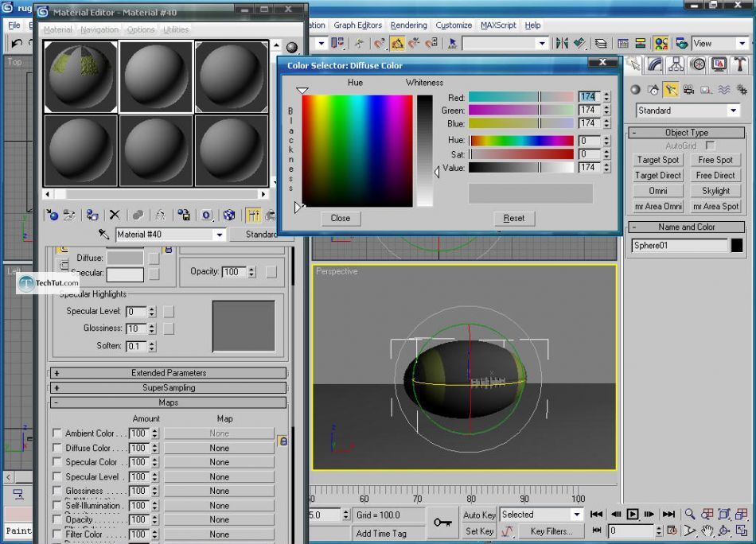The width and height of the screenshot is (756, 544).
Task: Open the named selection sets dropdown
Action: pyautogui.click(x=543, y=44)
